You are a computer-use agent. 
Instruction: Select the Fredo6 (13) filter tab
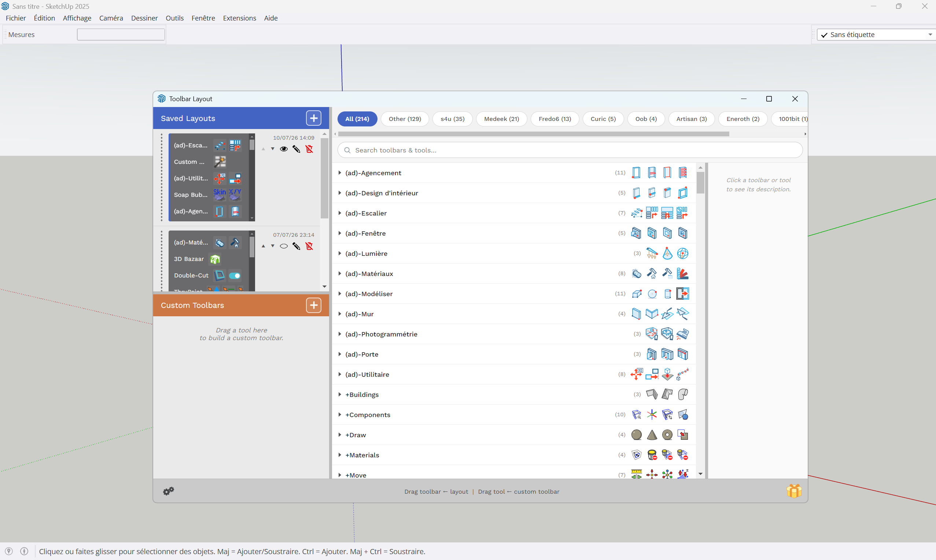coord(554,119)
